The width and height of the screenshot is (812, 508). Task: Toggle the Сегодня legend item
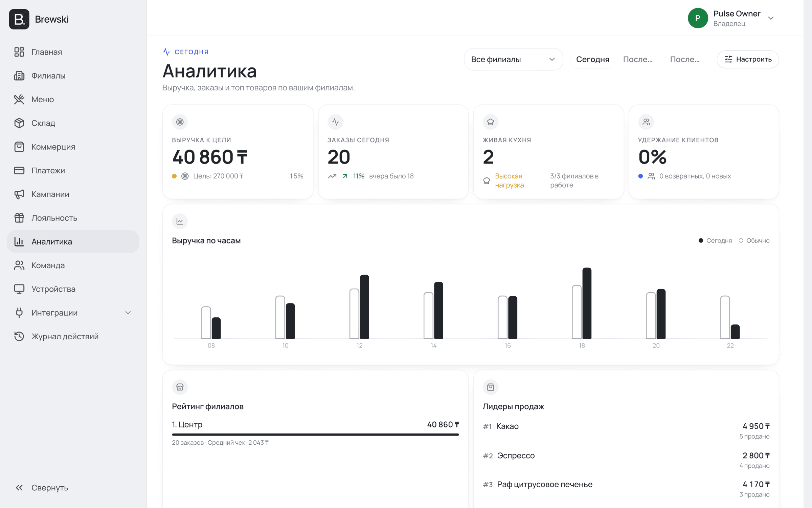(715, 240)
